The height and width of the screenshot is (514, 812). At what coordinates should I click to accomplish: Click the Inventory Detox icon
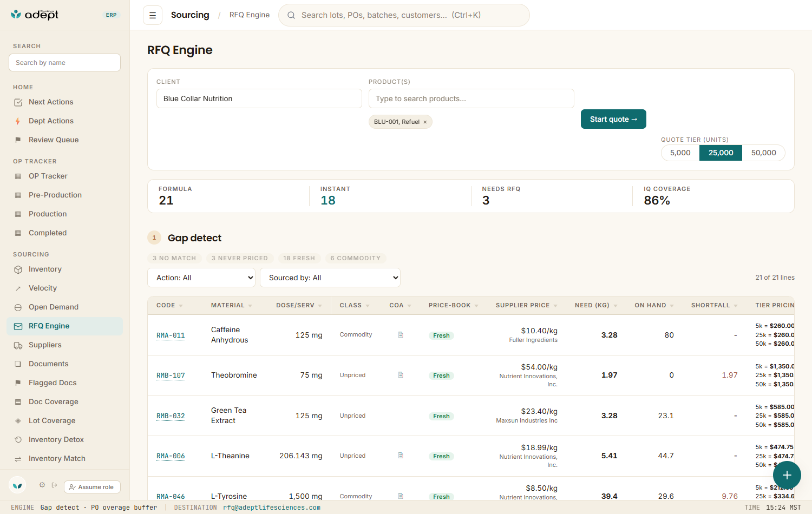click(x=18, y=440)
